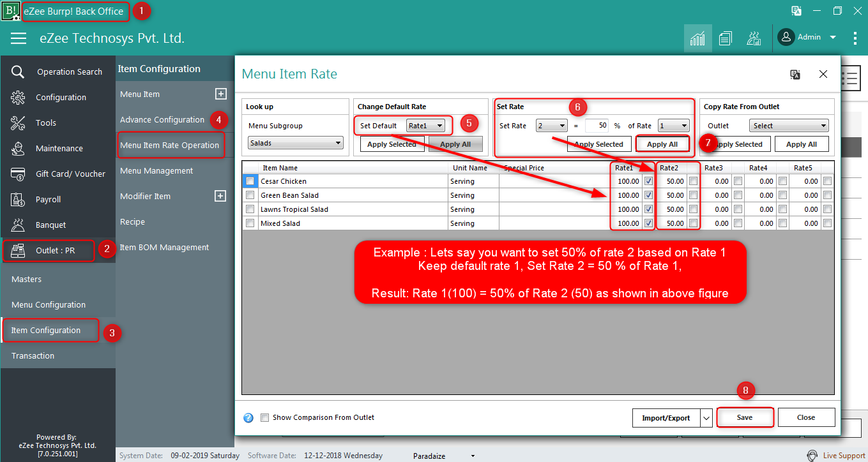Viewport: 868px width, 462px height.
Task: Open the reports document icon
Action: [725, 38]
